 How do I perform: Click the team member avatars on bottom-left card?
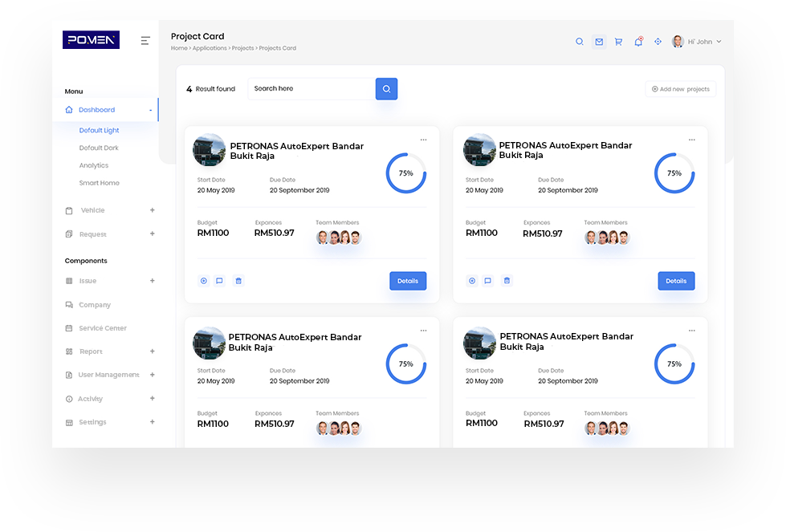339,428
